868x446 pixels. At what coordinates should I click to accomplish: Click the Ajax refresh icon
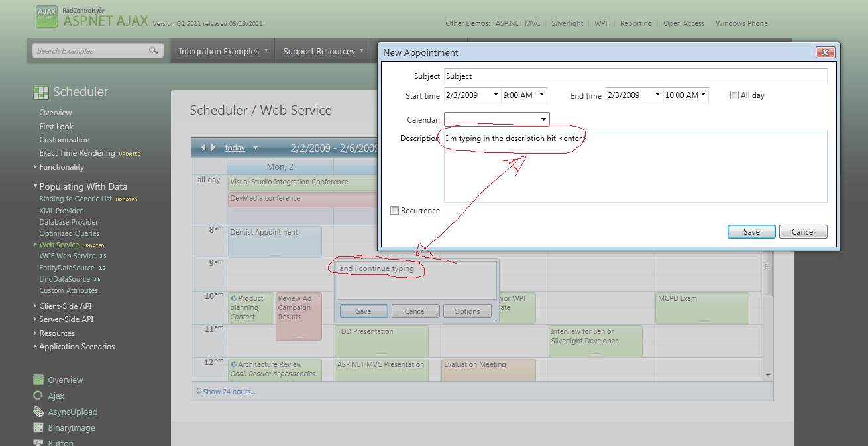point(39,396)
